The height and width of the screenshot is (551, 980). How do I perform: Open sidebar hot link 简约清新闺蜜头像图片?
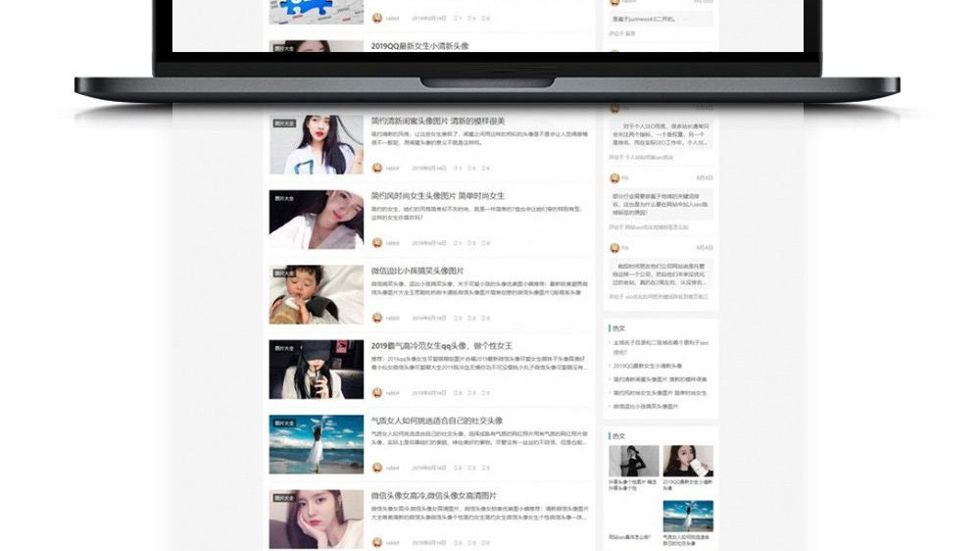(660, 379)
